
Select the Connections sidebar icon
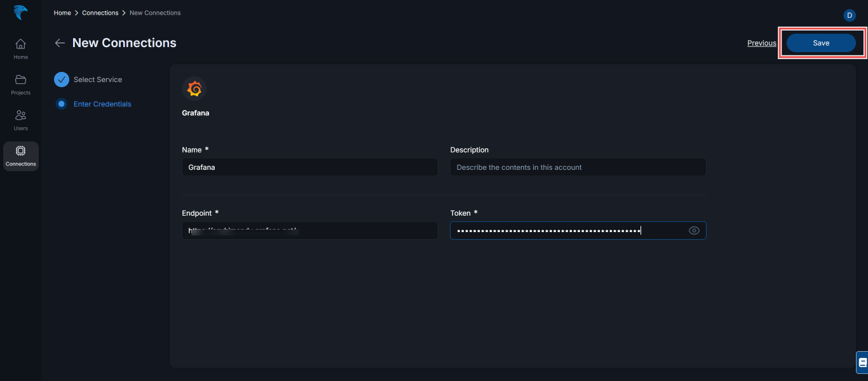pos(20,153)
